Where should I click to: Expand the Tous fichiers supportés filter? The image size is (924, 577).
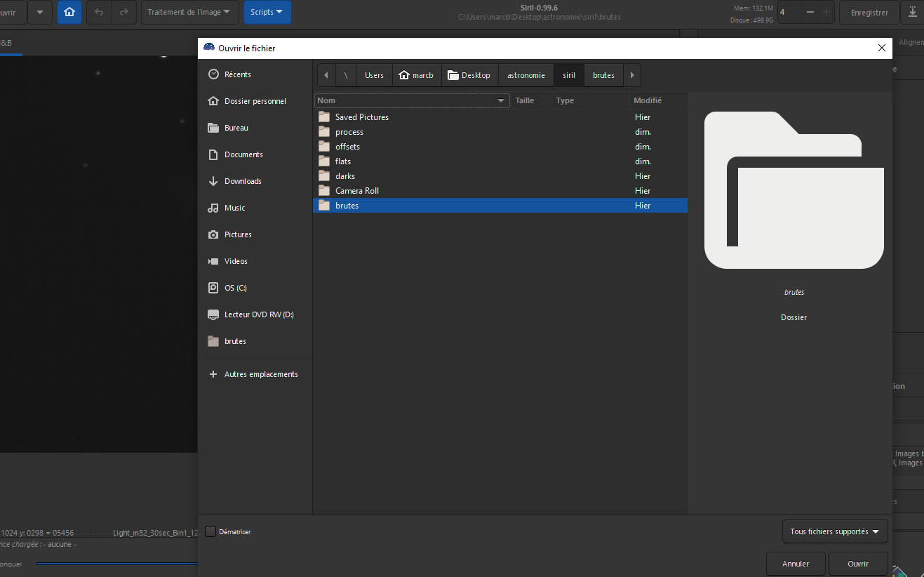(x=834, y=531)
